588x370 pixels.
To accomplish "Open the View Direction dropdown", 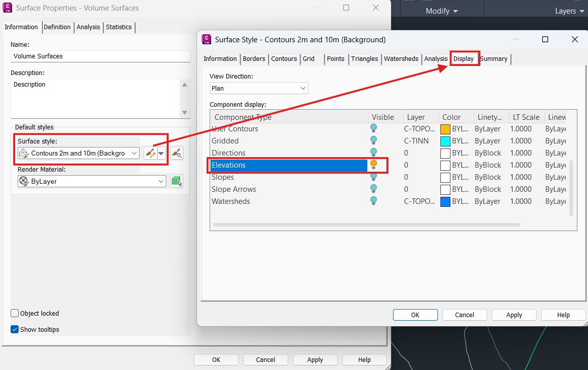I will pos(258,88).
